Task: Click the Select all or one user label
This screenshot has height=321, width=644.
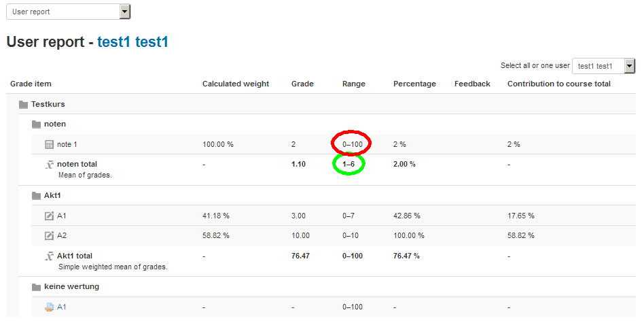Action: pos(535,66)
